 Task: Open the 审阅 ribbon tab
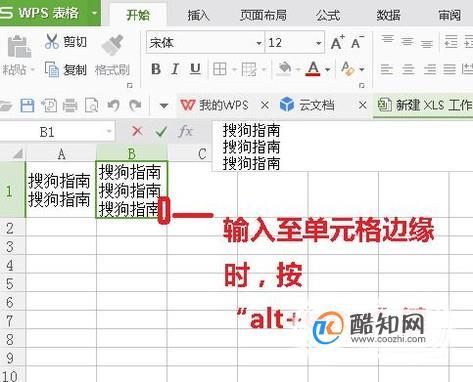pyautogui.click(x=450, y=15)
